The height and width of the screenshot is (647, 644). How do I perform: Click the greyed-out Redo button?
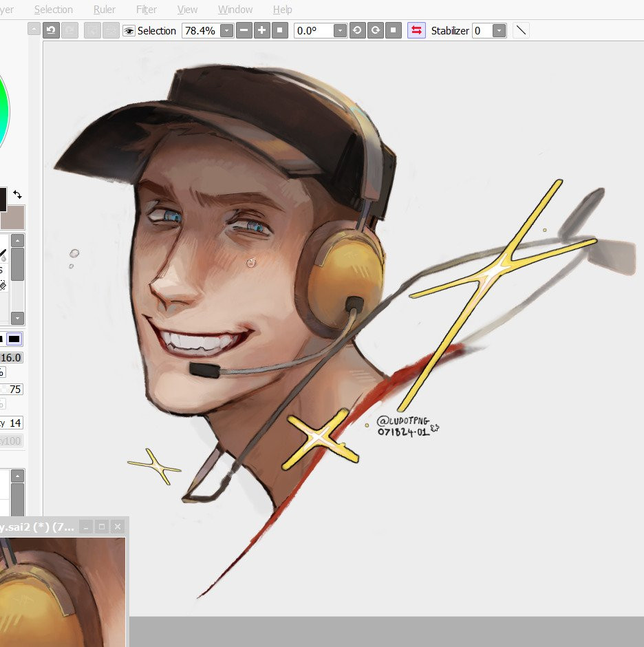[69, 30]
